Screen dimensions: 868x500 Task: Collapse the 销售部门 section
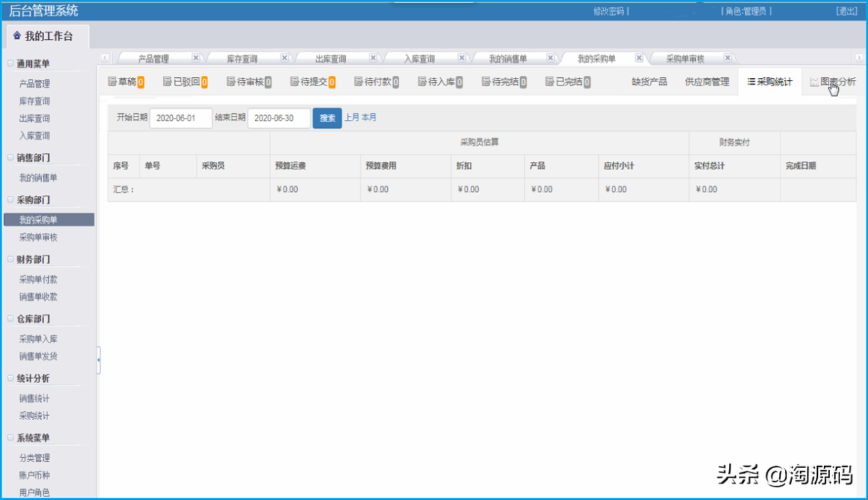10,158
